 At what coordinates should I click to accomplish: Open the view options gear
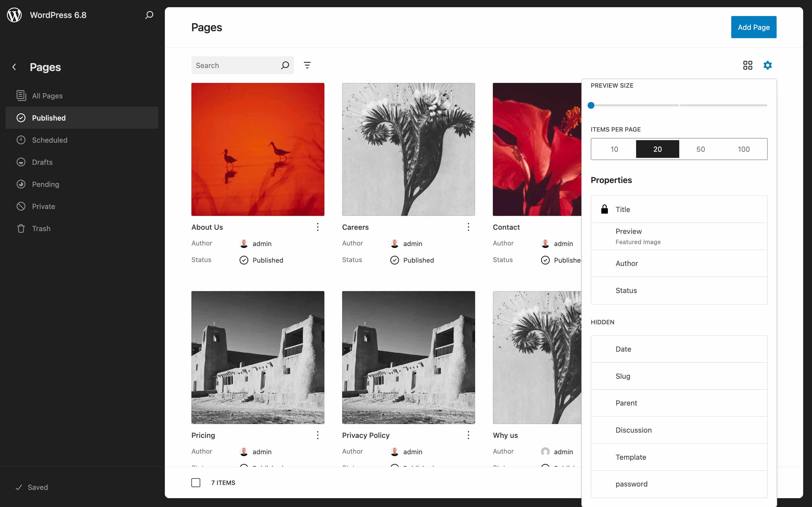[x=768, y=65]
